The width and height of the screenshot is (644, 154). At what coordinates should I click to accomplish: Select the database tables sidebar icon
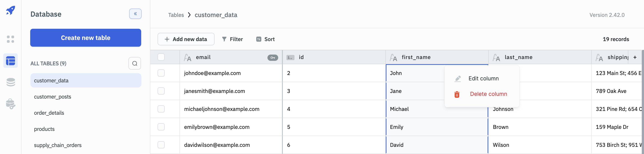click(11, 61)
